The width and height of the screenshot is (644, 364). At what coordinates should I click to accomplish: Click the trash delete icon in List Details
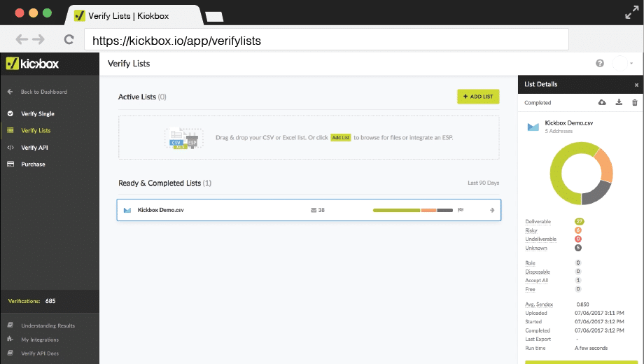tap(635, 102)
